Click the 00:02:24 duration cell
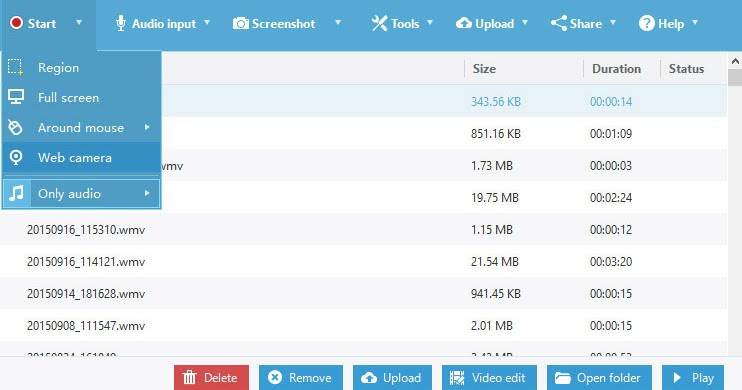This screenshot has height=390, width=742. pos(611,197)
